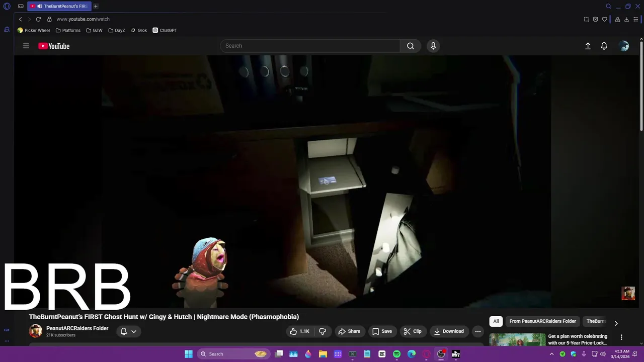
Task: Open sidebar three-dot setup menu
Action: point(7,341)
